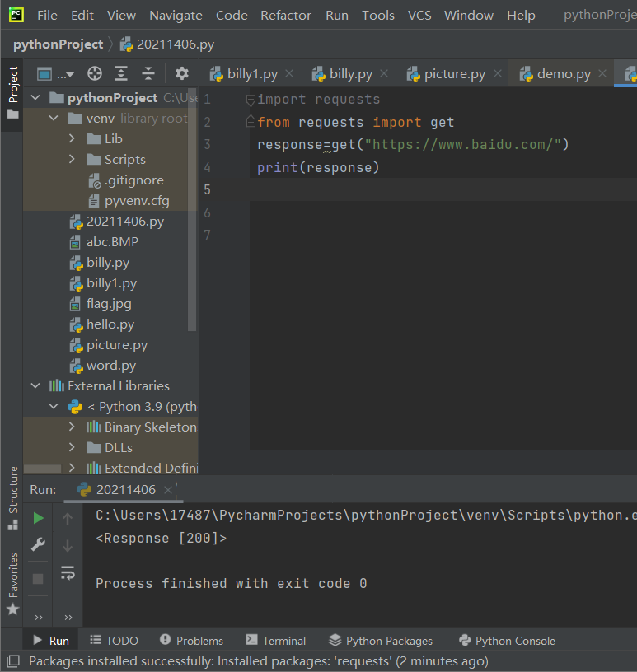Open the Terminal tool window
The width and height of the screenshot is (637, 672).
[x=275, y=641]
